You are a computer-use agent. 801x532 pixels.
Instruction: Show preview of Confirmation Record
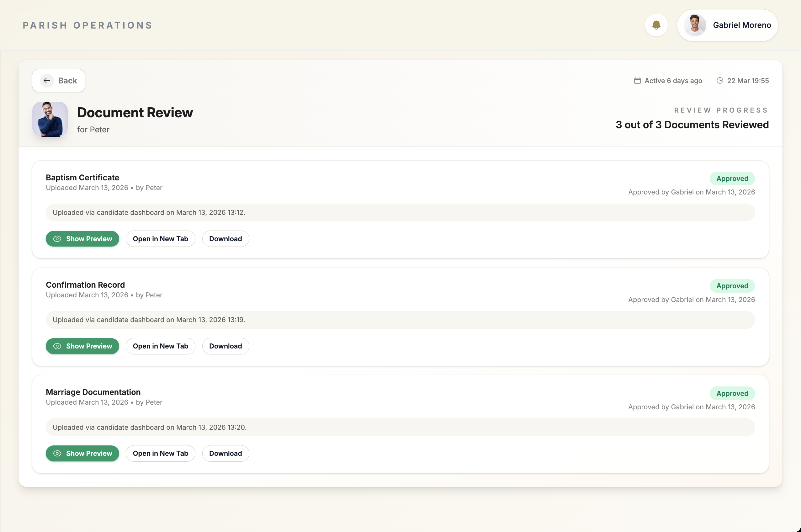click(82, 346)
